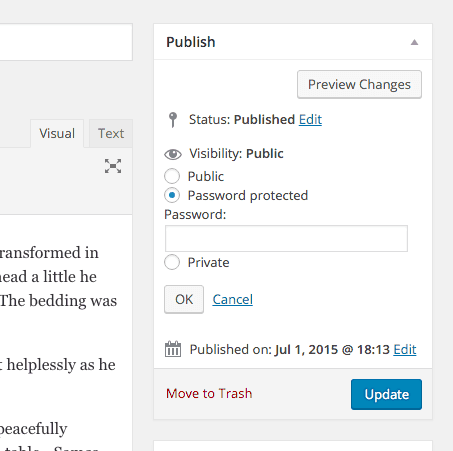Viewport: 453px width, 451px height.
Task: Choose the Private visibility radio button
Action: [x=172, y=262]
